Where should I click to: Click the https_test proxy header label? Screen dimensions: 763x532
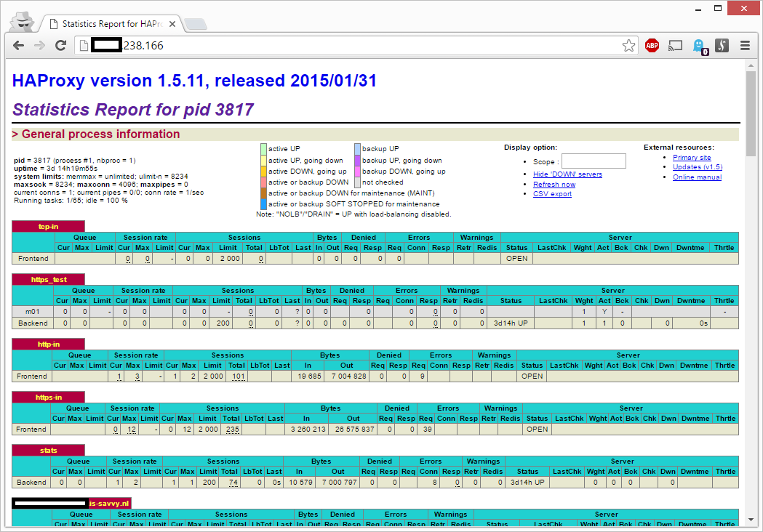pyautogui.click(x=48, y=280)
